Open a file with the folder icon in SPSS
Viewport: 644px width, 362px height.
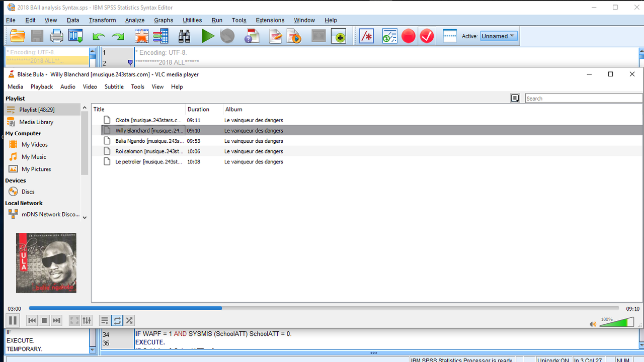(17, 36)
